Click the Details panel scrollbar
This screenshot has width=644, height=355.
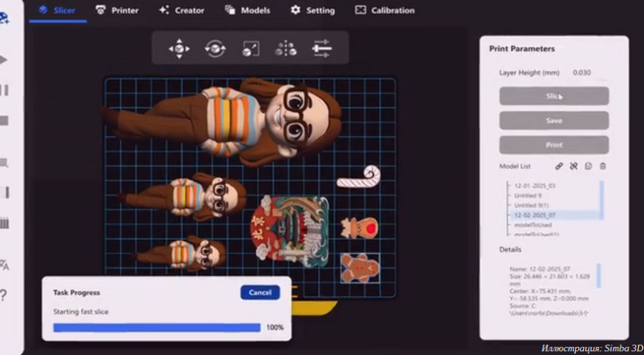598,276
